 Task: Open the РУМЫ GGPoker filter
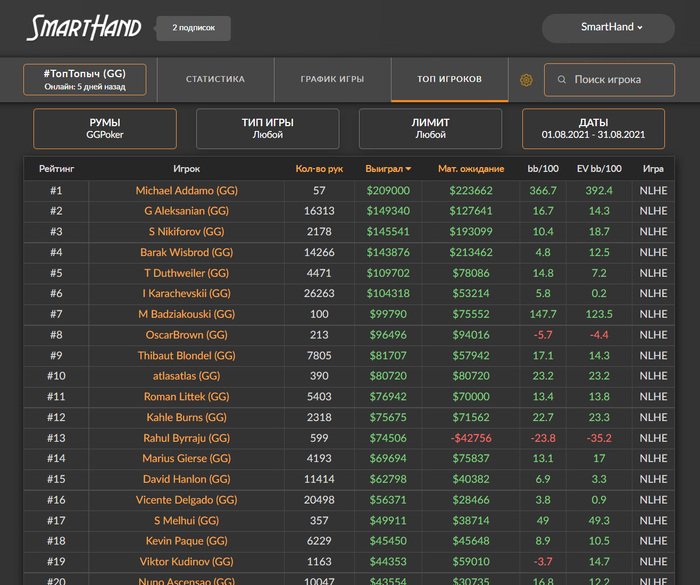pos(105,129)
